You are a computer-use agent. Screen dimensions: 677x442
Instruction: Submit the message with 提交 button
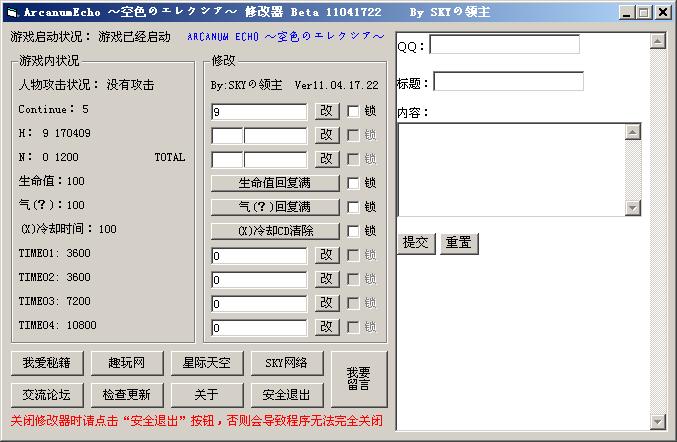click(415, 243)
